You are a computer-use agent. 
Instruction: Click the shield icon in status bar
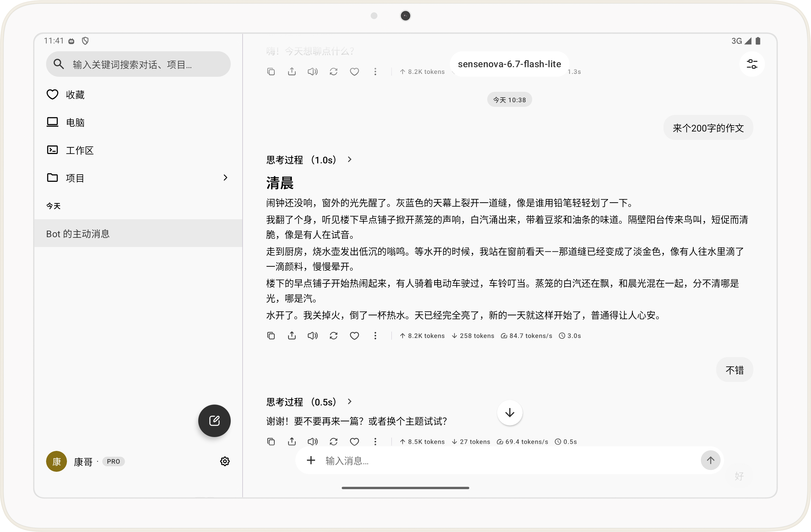[85, 41]
